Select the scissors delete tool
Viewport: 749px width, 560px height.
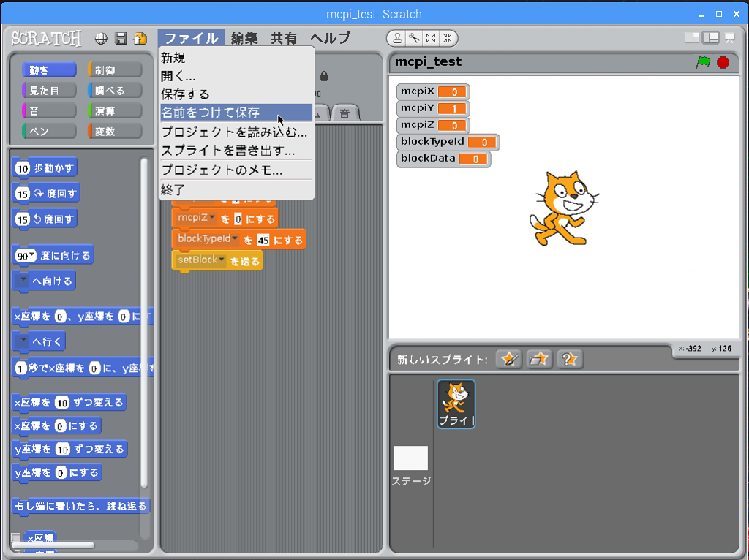tap(414, 38)
